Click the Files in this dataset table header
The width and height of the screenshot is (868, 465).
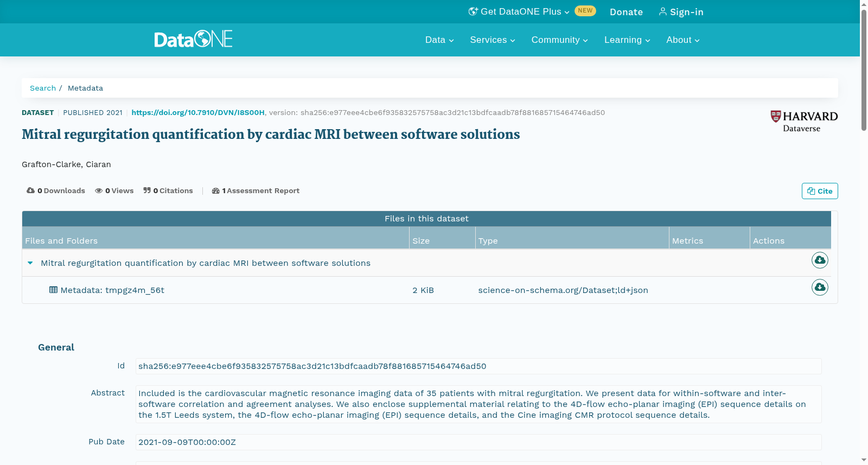pyautogui.click(x=426, y=219)
